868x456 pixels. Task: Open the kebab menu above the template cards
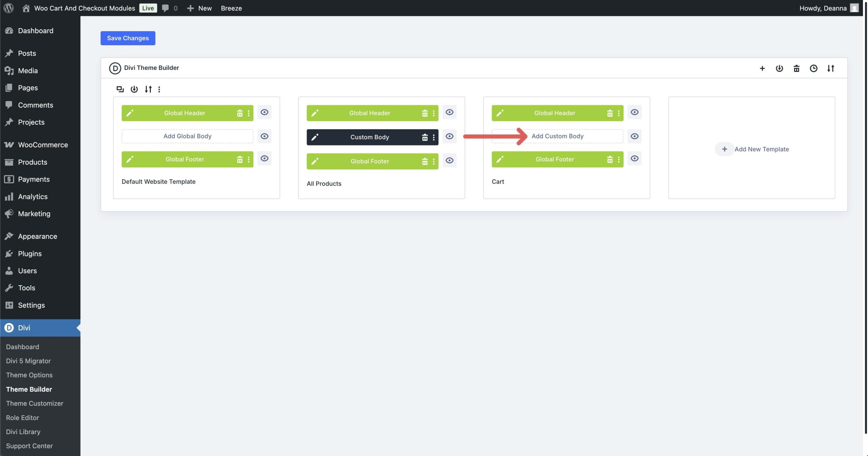click(x=159, y=89)
